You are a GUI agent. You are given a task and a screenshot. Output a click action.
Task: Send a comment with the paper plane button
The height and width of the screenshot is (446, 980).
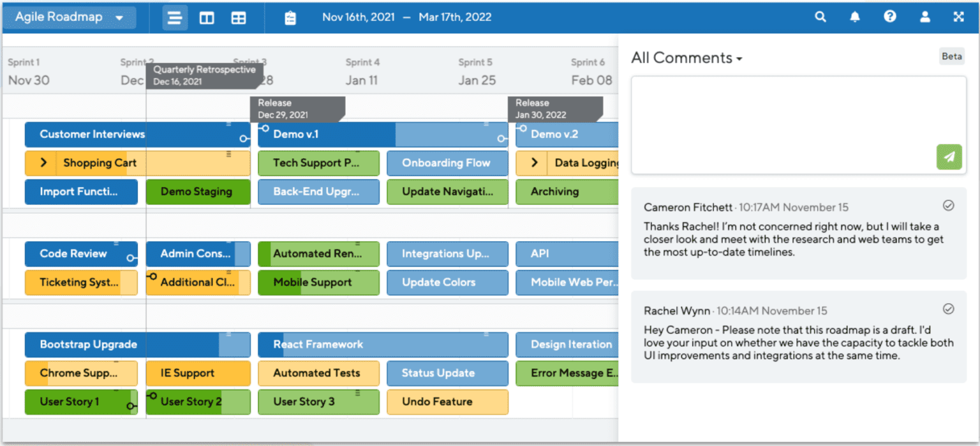(949, 157)
